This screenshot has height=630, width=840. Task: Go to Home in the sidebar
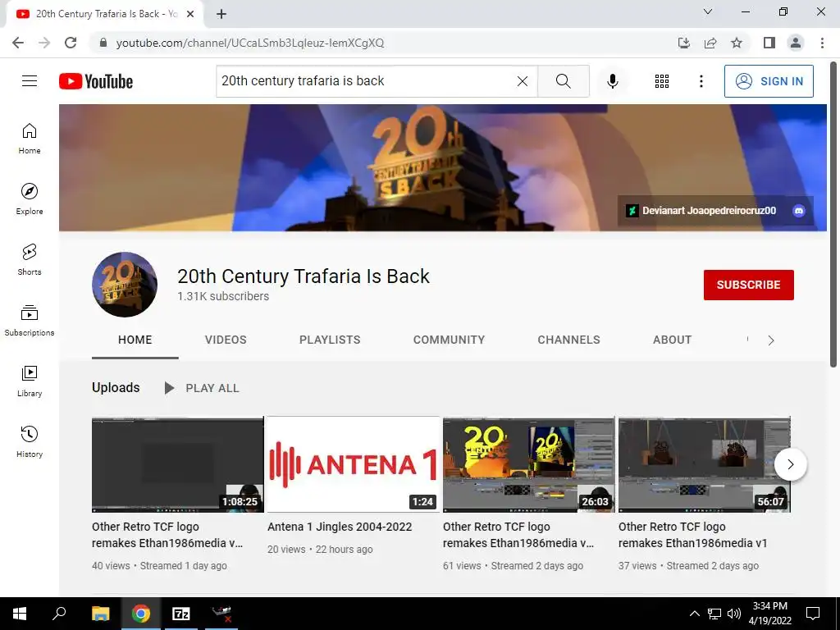click(x=30, y=139)
